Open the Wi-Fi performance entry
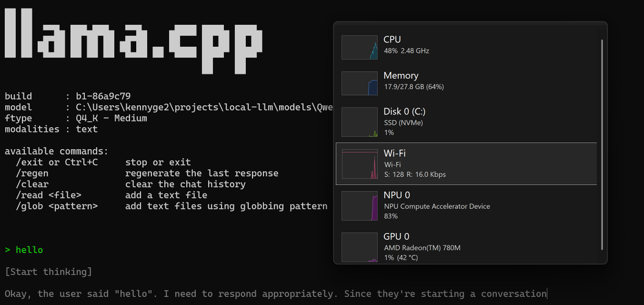The height and width of the screenshot is (305, 644). click(466, 164)
